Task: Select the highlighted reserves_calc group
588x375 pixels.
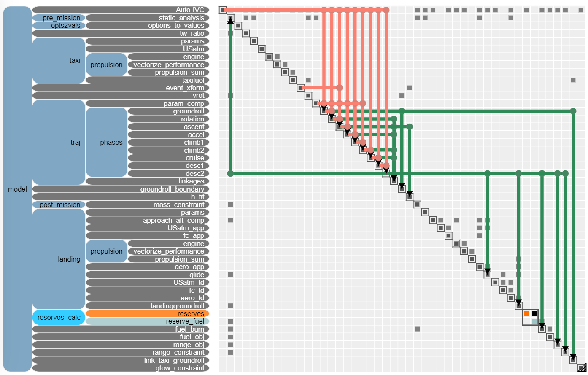Action: pyautogui.click(x=59, y=317)
